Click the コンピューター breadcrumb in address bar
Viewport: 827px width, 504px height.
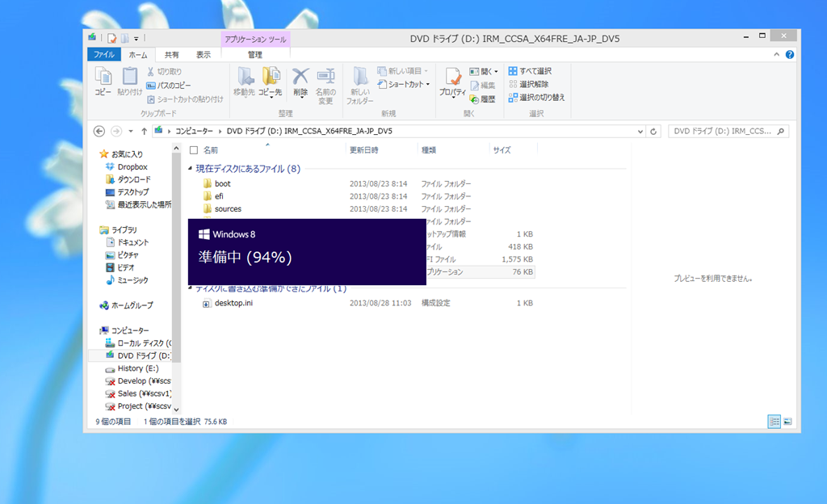(x=194, y=132)
